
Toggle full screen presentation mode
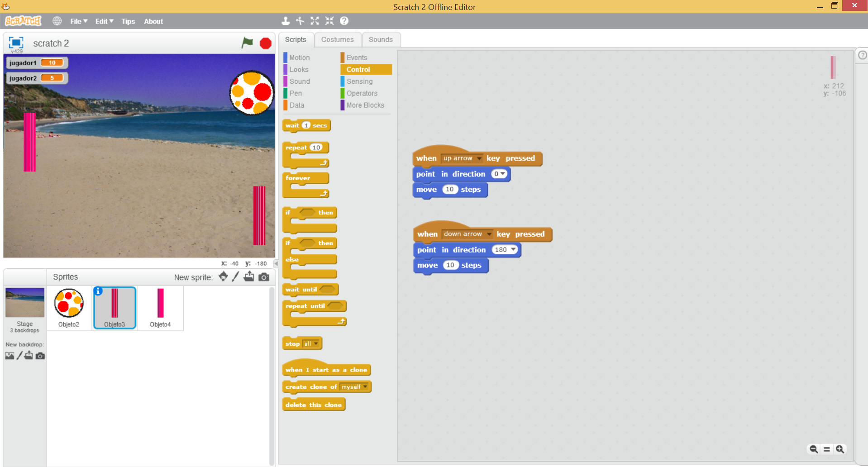tap(16, 43)
